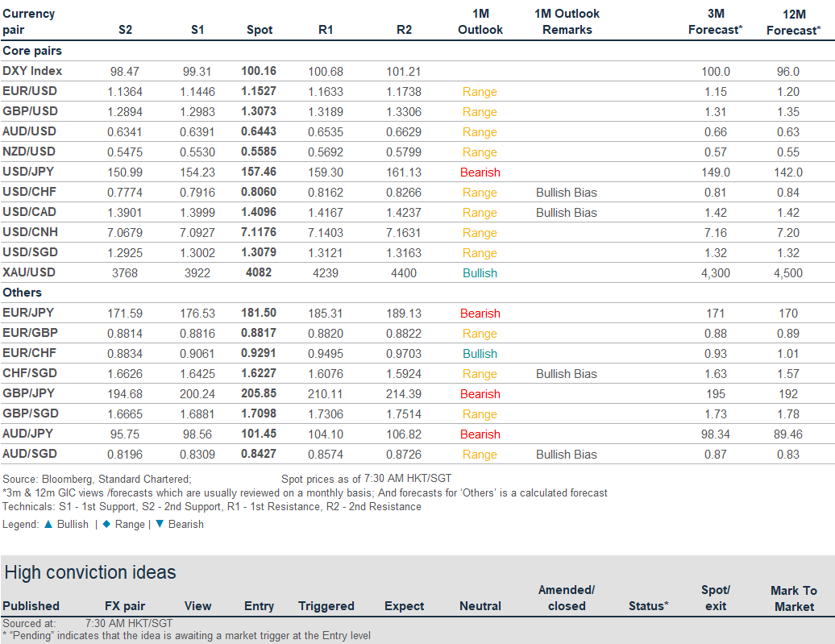Viewport: 835px width, 644px height.
Task: Click the XAU/USD Bullish outlook label
Action: pos(480,273)
